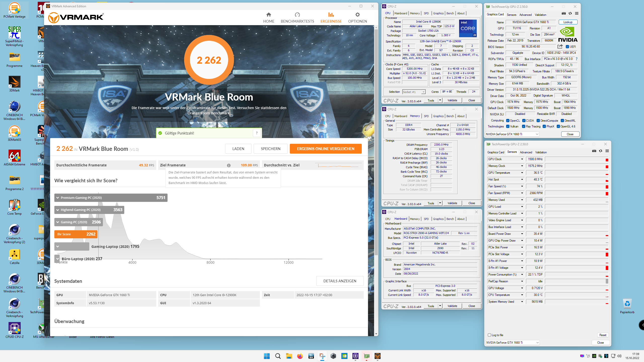Open SPD tab in top CPU-Z window
The image size is (644, 362).
pyautogui.click(x=426, y=13)
